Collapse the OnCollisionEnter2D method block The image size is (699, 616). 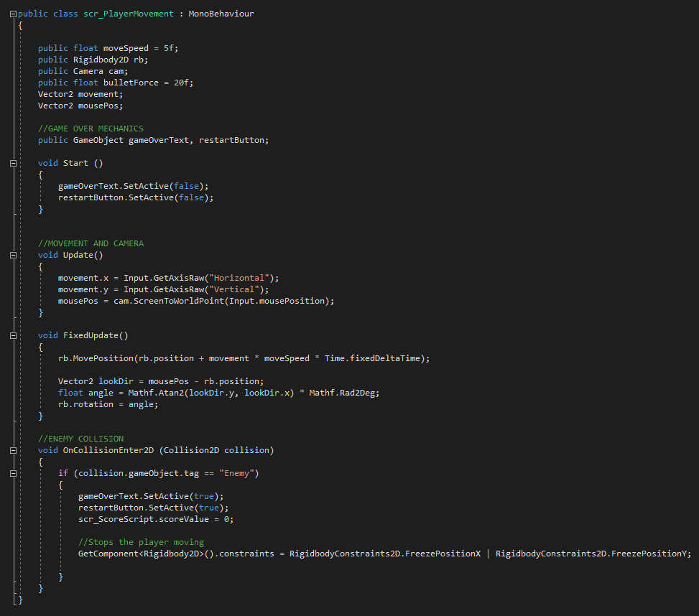(13, 450)
